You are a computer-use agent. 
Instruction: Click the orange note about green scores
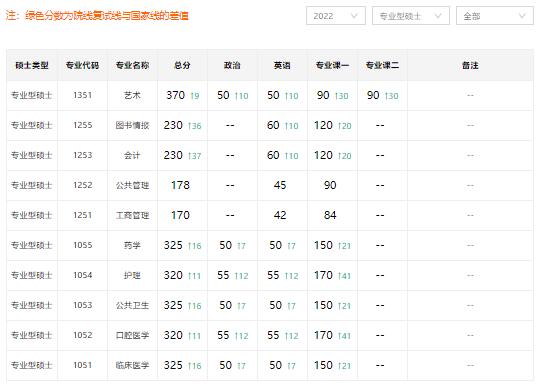[x=97, y=15]
